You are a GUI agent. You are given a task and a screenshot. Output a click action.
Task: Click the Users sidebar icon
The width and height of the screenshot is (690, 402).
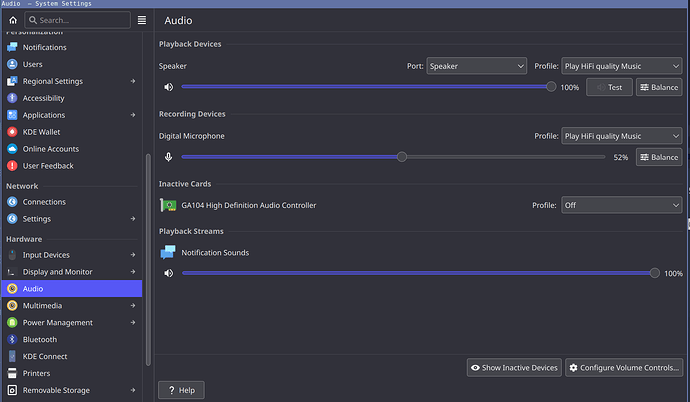pyautogui.click(x=12, y=64)
